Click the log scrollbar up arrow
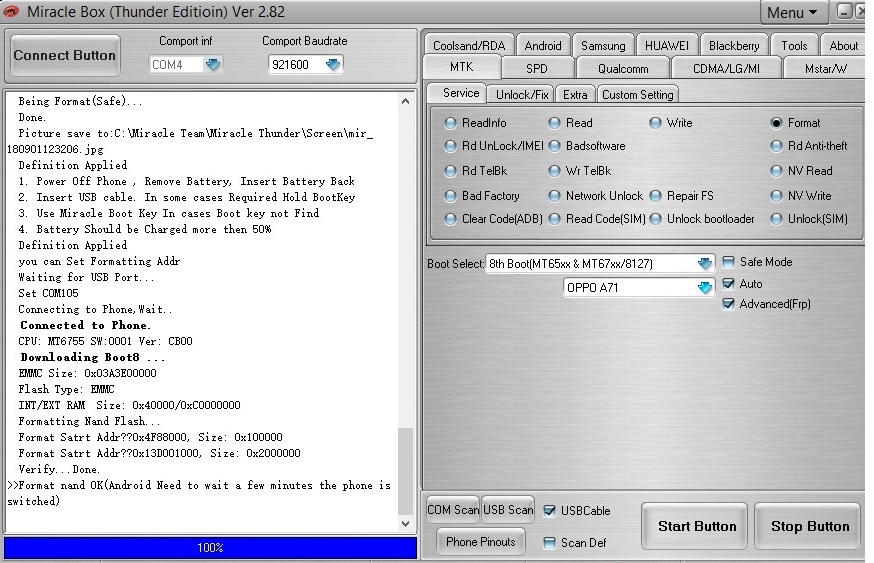 pyautogui.click(x=405, y=101)
